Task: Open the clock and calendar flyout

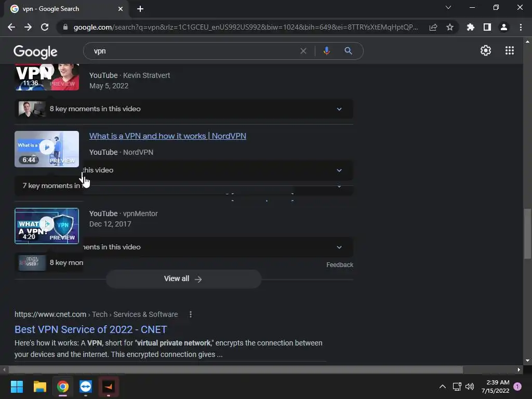Action: point(495,387)
